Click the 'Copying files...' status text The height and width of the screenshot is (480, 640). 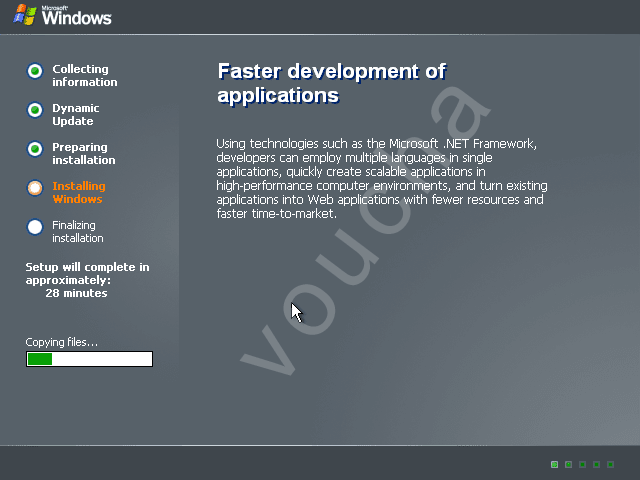tap(62, 342)
